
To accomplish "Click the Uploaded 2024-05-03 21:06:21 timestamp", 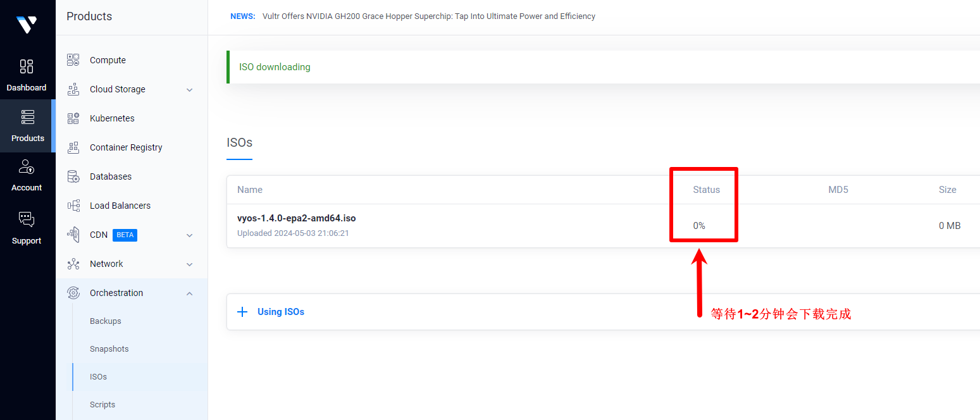I will click(x=293, y=233).
